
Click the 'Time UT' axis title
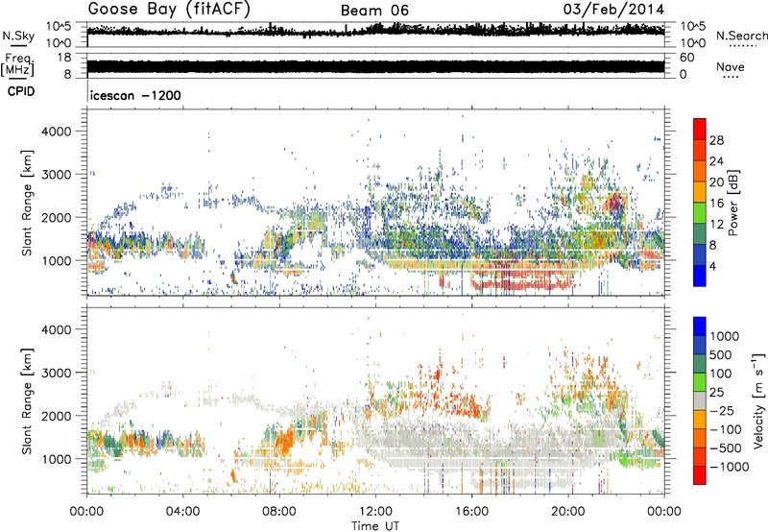[375, 526]
